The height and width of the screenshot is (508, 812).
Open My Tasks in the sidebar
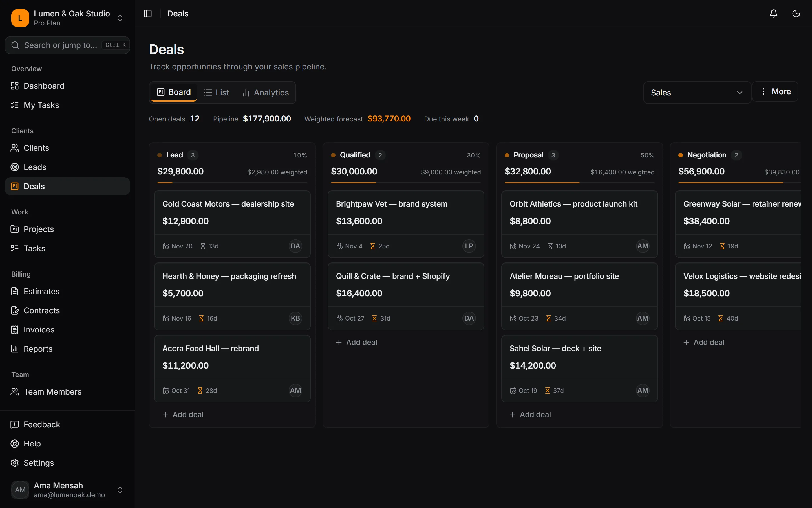67,105
